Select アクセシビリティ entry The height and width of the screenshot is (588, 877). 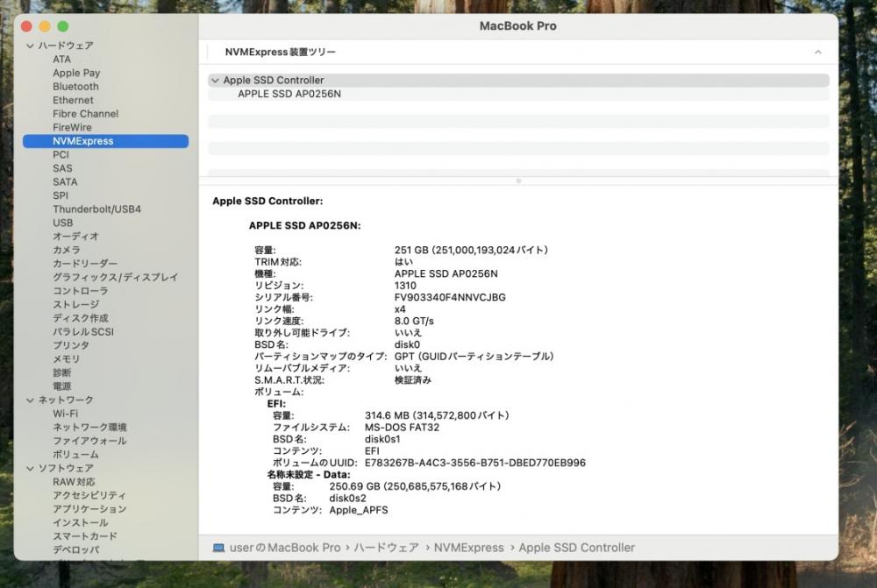[89, 495]
